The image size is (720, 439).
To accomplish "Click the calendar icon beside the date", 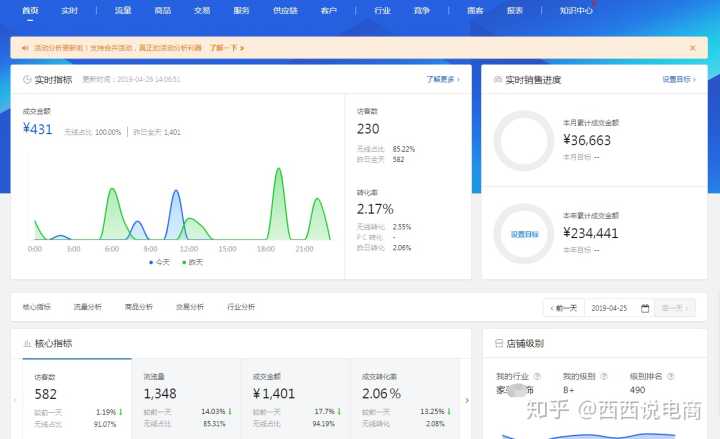I will point(645,308).
